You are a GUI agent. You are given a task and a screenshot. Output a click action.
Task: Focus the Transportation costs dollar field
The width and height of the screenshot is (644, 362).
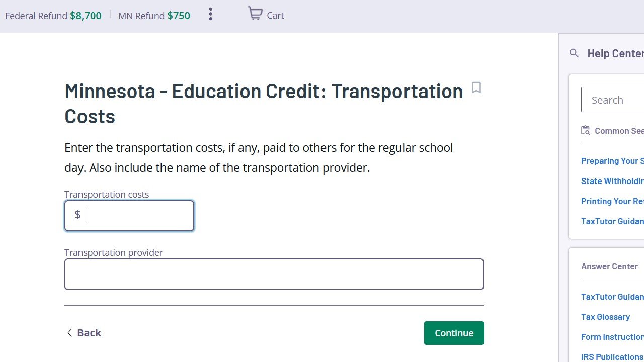tap(129, 216)
